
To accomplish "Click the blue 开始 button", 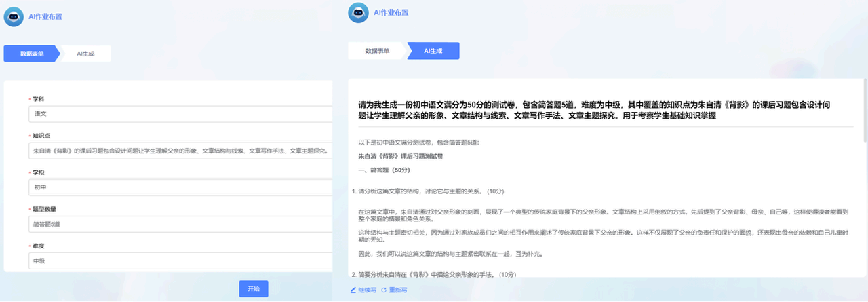I will coord(254,288).
